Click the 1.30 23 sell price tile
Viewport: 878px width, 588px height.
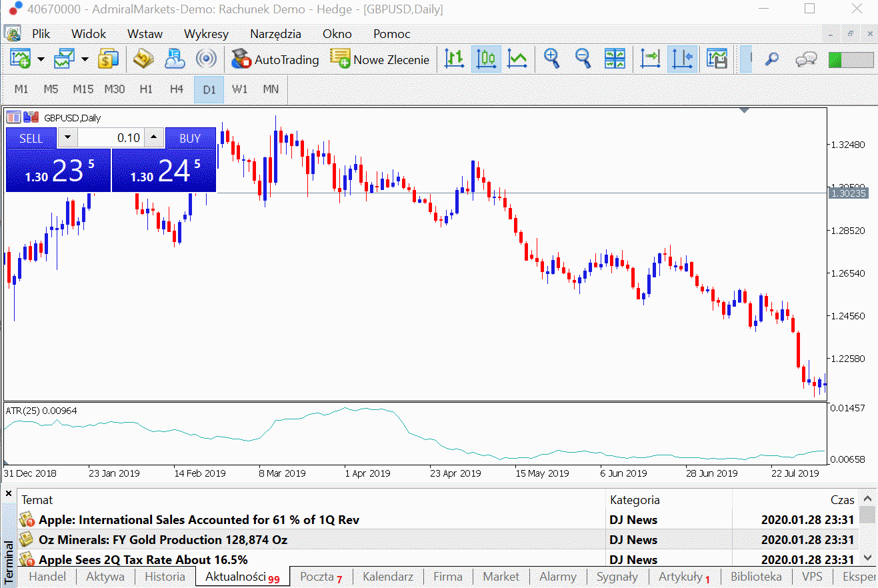(x=58, y=171)
